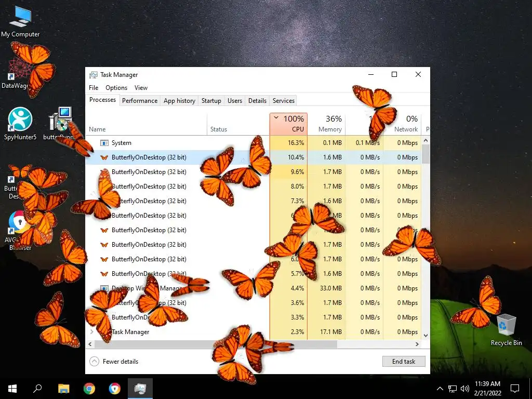Switch to the Services tab
Screen dimensions: 532x399
coord(284,101)
